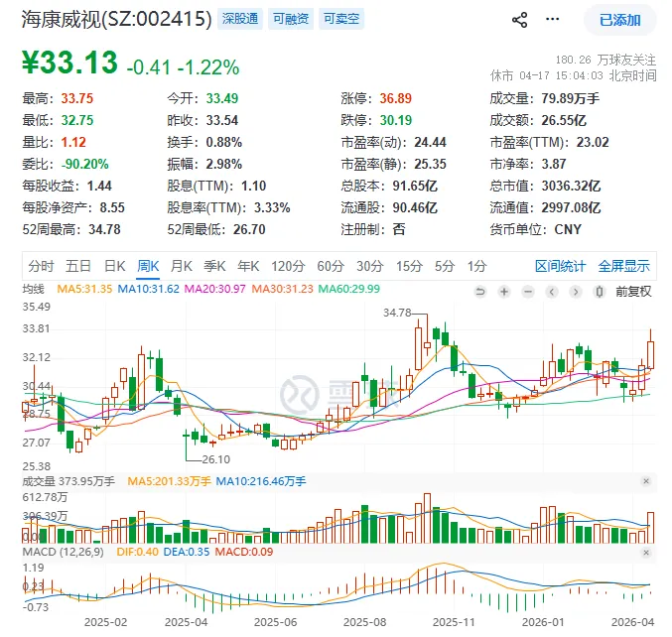Open 区间统计 range statistics

[x=560, y=266]
